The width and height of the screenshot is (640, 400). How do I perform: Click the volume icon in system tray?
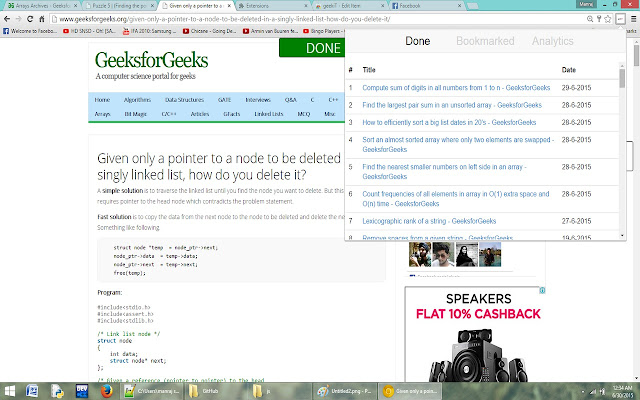coord(602,391)
